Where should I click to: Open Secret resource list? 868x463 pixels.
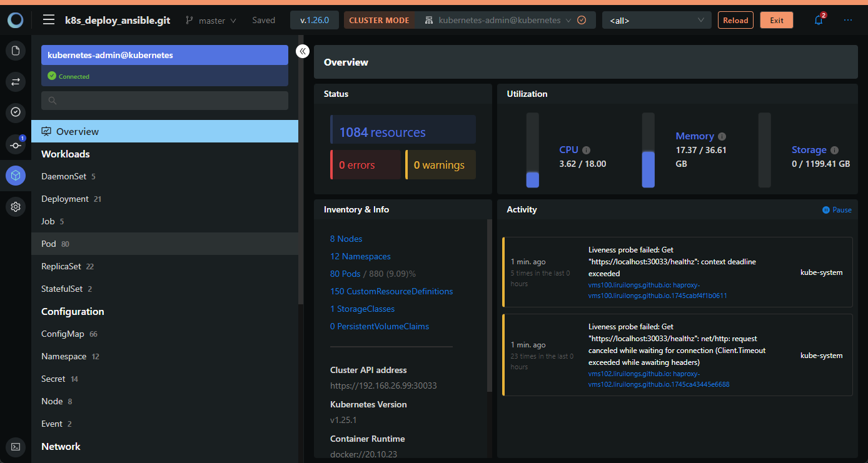tap(164, 379)
